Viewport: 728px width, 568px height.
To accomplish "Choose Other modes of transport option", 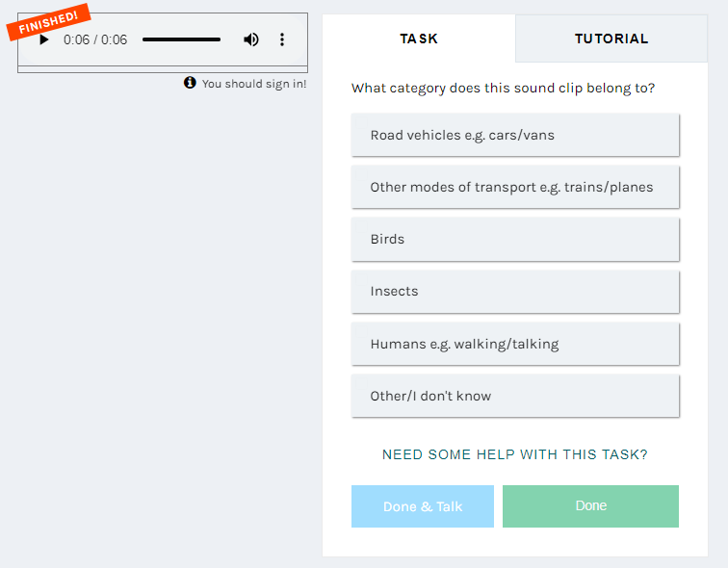I will click(x=515, y=187).
